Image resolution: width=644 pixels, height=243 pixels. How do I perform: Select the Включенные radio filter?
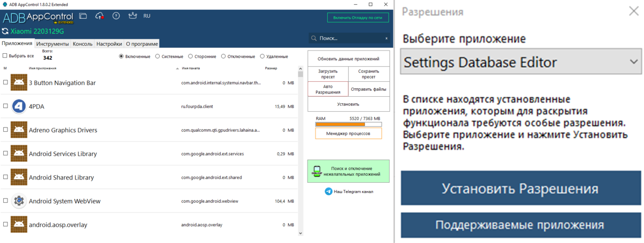coord(121,56)
